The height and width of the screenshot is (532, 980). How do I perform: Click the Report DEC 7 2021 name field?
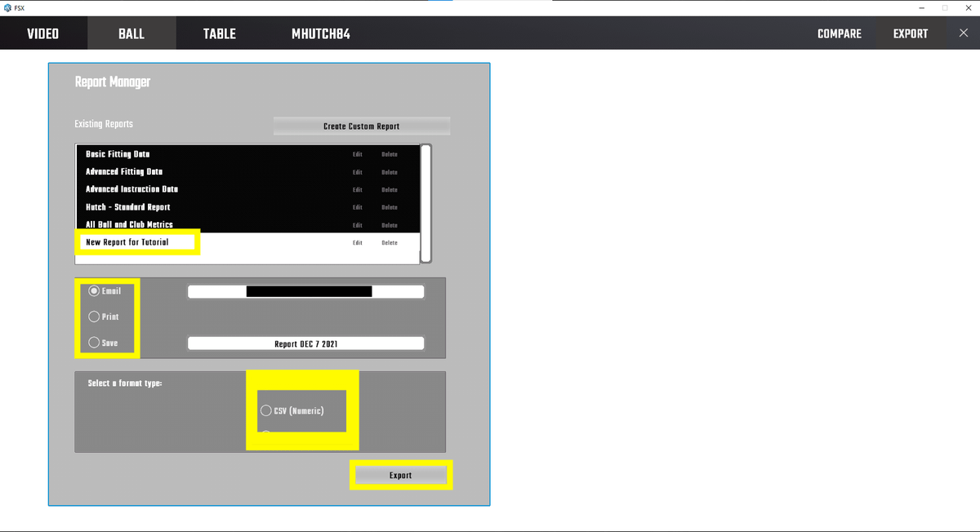pos(305,344)
